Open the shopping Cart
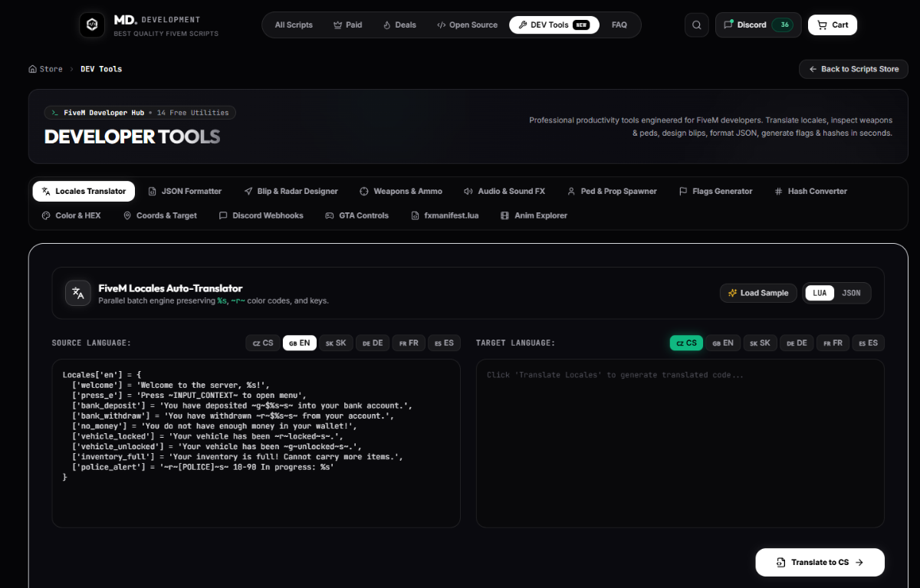 coord(833,25)
